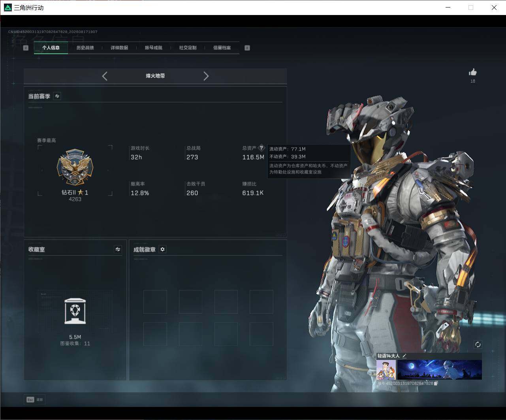506x420 pixels.
Task: Click the rank score 4263
Action: (75, 199)
